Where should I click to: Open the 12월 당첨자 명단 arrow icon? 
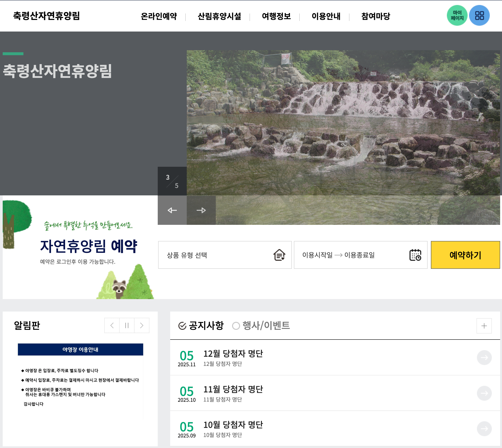click(x=484, y=357)
